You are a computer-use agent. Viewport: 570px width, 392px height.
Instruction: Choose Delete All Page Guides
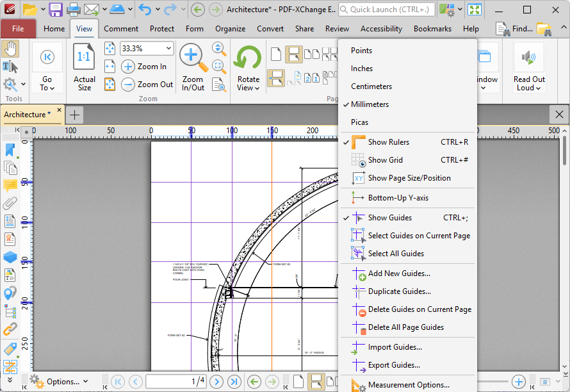[x=408, y=327]
